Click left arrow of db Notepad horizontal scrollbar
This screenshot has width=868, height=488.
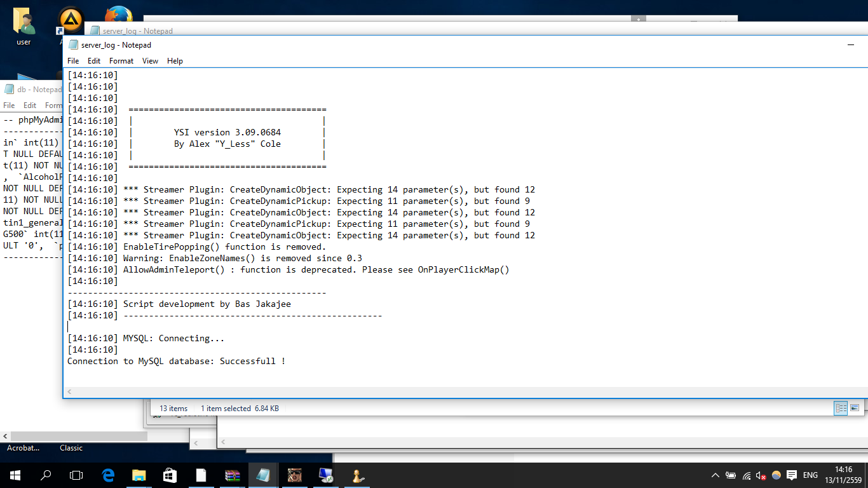(x=5, y=437)
